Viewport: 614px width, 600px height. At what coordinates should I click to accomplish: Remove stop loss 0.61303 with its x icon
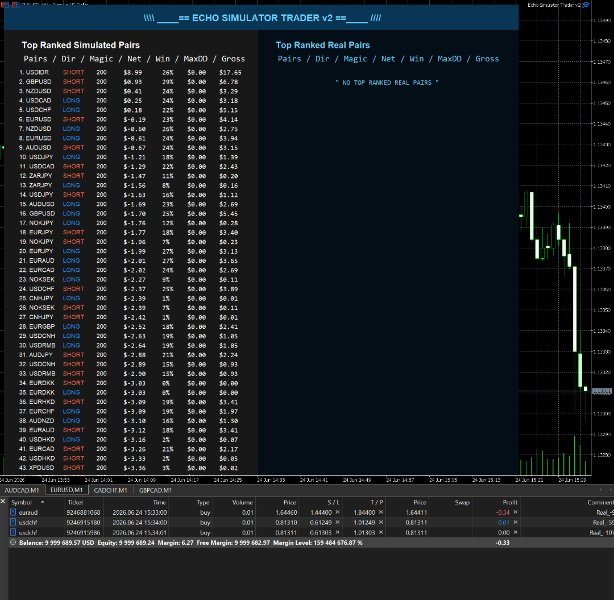338,532
